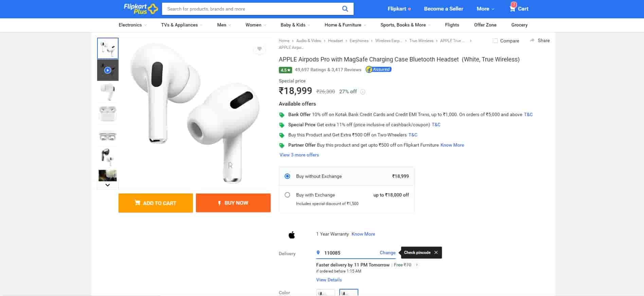Open the shopping cart icon
This screenshot has width=644, height=296.
click(x=512, y=8)
